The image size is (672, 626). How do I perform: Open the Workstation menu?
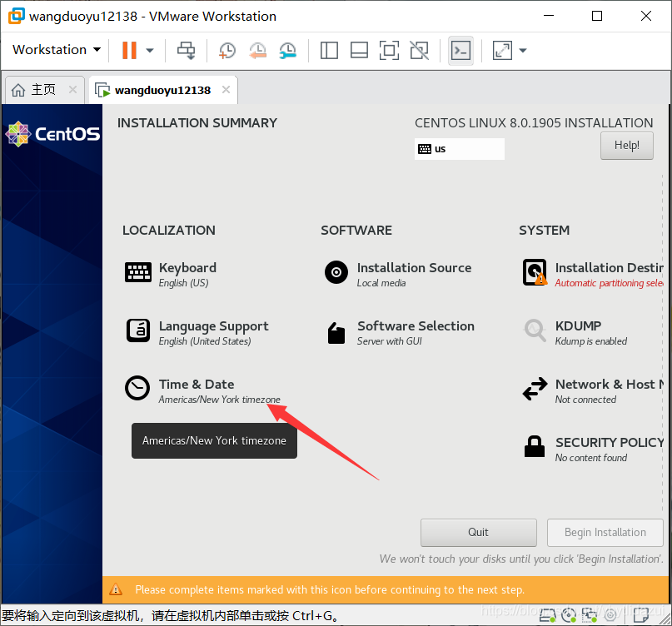(57, 50)
